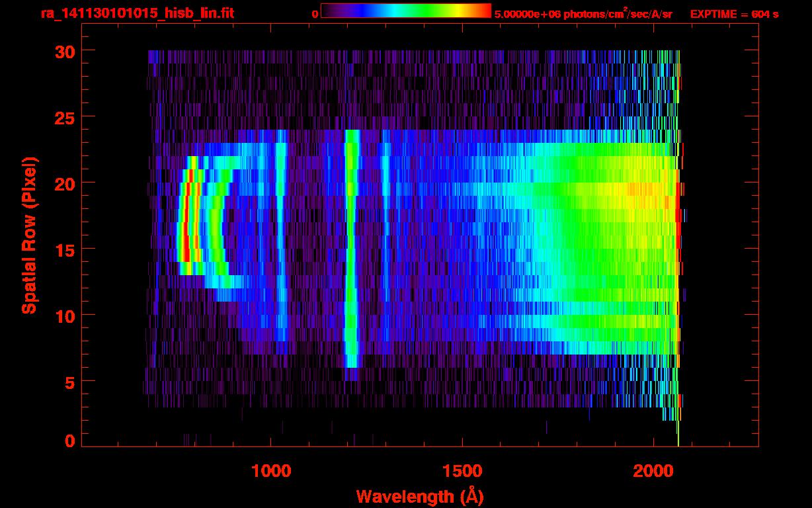This screenshot has height=508, width=812.
Task: Click the color bar minimum value 0
Action: [315, 13]
